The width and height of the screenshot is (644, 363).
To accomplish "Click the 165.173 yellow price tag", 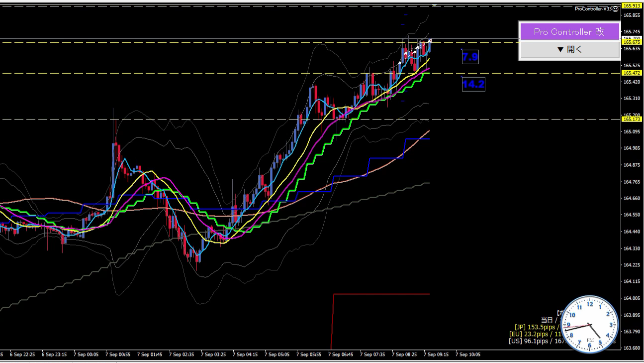I will click(632, 119).
